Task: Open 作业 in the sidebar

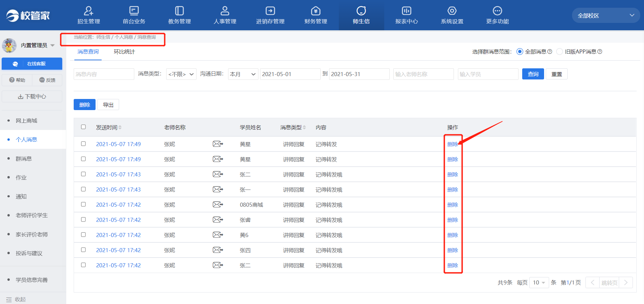Action: tap(21, 177)
